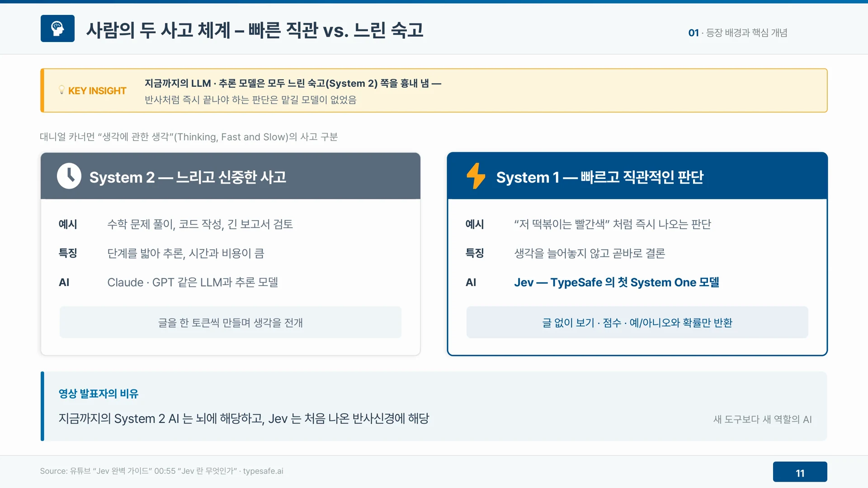868x488 pixels.
Task: Click the 특징 label in System 1 card
Action: 475,253
